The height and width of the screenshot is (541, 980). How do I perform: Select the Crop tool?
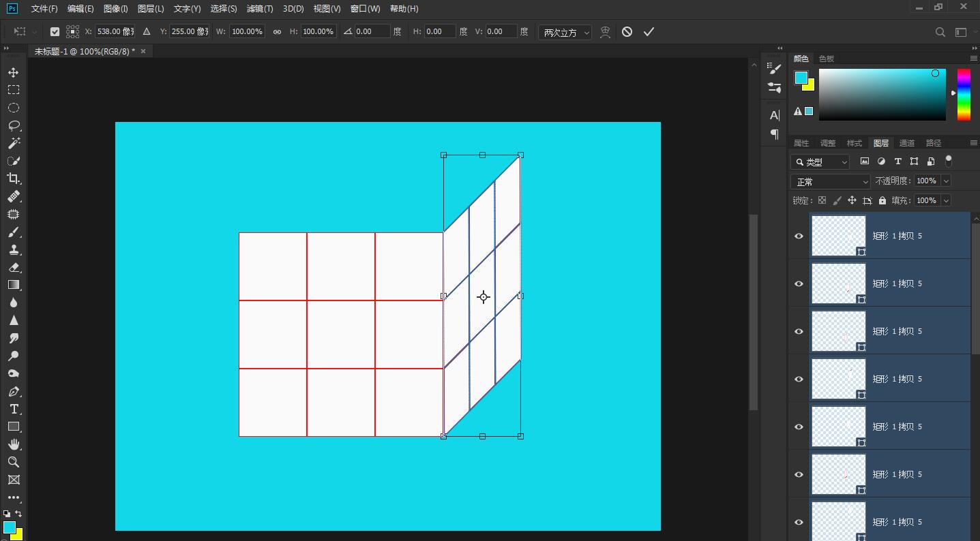coord(13,179)
